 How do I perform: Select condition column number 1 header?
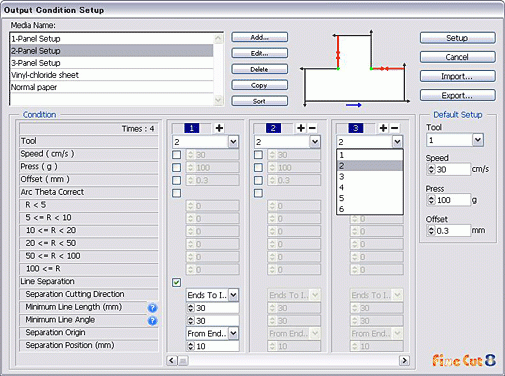click(x=192, y=128)
